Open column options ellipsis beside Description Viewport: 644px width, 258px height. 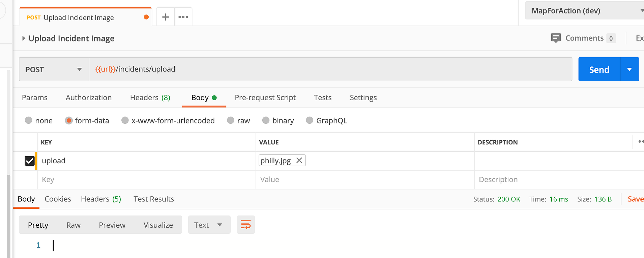[x=641, y=142]
